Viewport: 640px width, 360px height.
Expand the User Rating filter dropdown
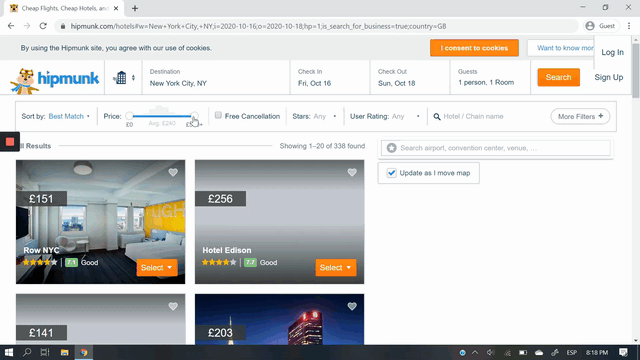point(406,116)
